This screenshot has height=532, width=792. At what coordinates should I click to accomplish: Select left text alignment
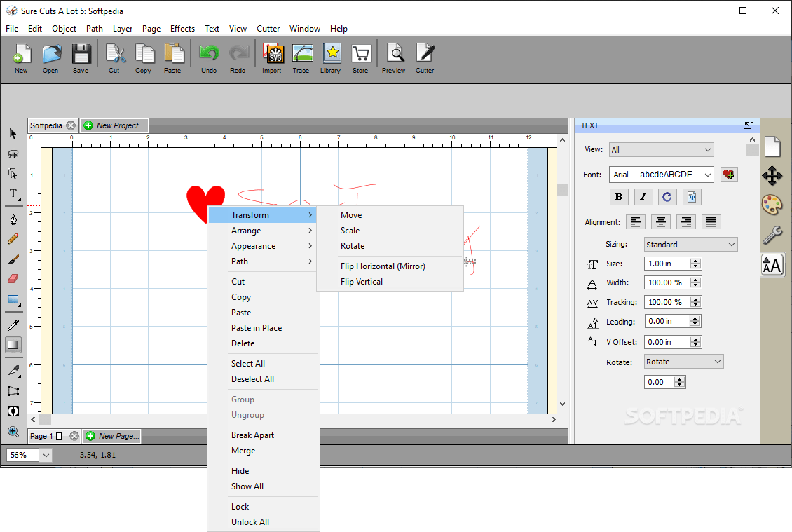tap(636, 221)
